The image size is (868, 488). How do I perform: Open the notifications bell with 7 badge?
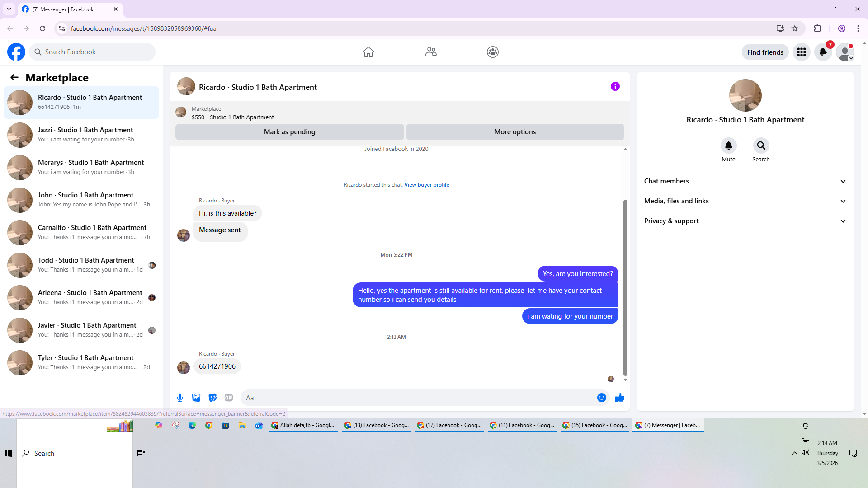(823, 52)
